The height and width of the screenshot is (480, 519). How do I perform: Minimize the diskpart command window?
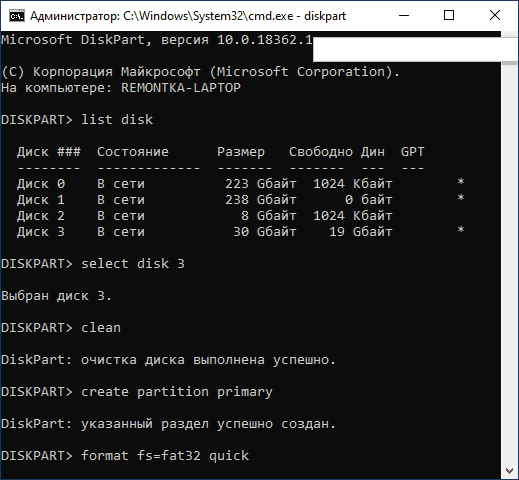[x=404, y=15]
